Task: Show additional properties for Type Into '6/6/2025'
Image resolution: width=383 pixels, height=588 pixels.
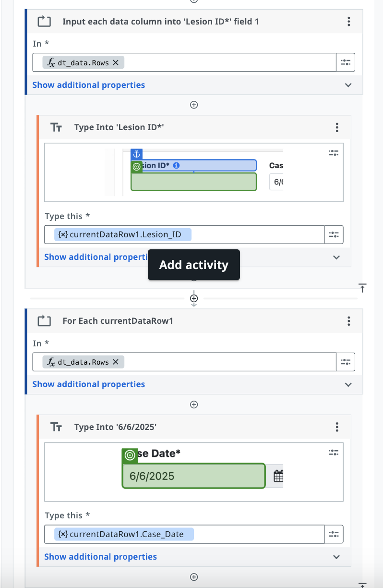Action: (100, 557)
